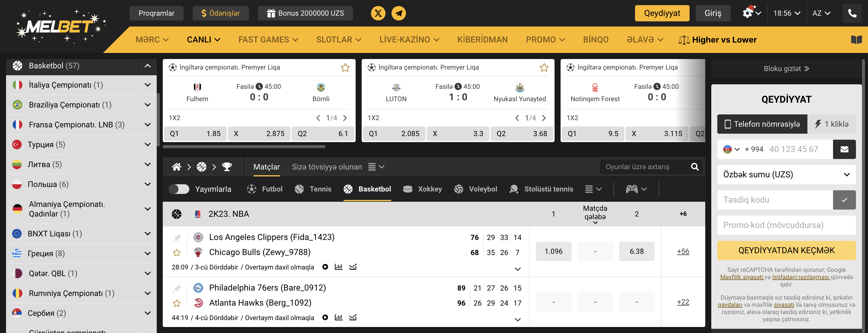Open graph icon for Clippers match
Image resolution: width=868 pixels, height=333 pixels.
click(353, 267)
